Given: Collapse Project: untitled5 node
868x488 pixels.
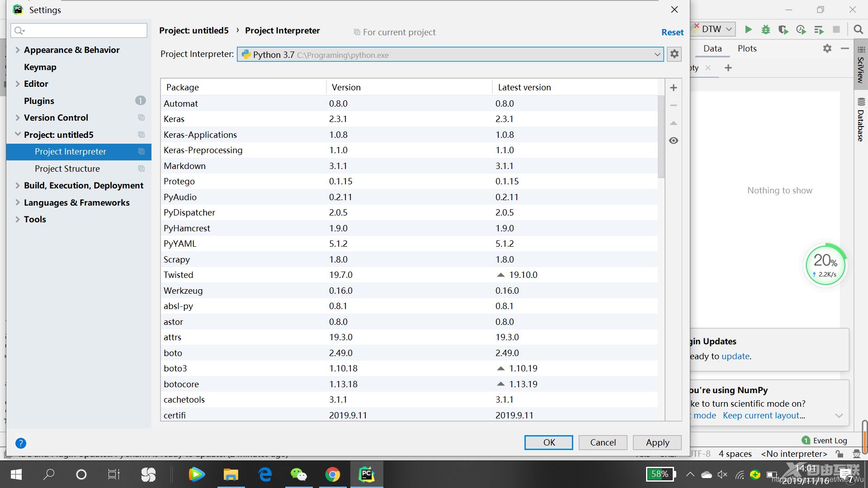Looking at the screenshot, I should pyautogui.click(x=18, y=135).
